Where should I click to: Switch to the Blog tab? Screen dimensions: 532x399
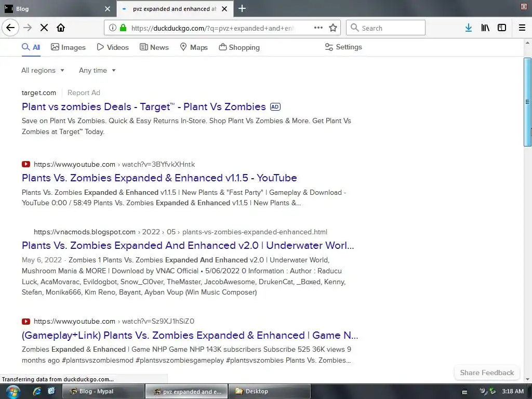58,9
